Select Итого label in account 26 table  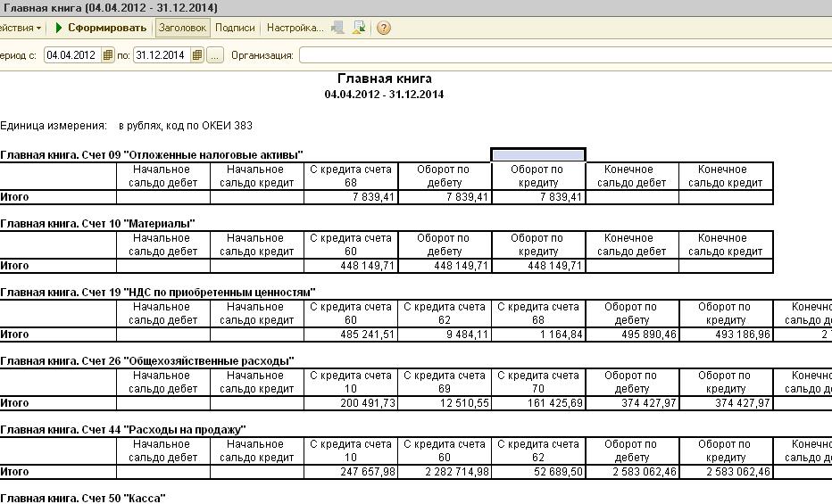(15, 403)
